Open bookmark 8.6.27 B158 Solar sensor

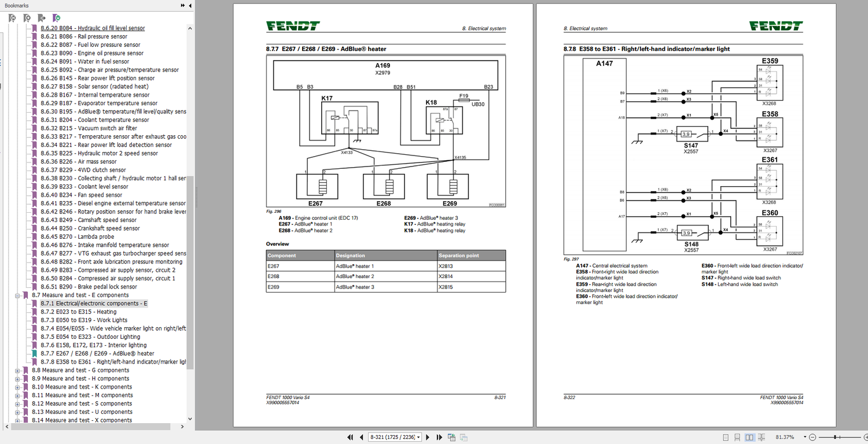[94, 87]
